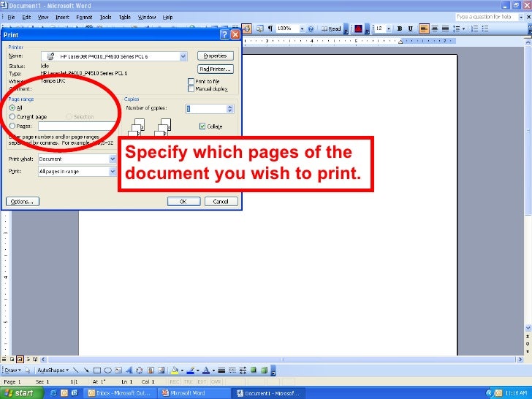Open the Print what dropdown
532x399 pixels.
[113, 159]
